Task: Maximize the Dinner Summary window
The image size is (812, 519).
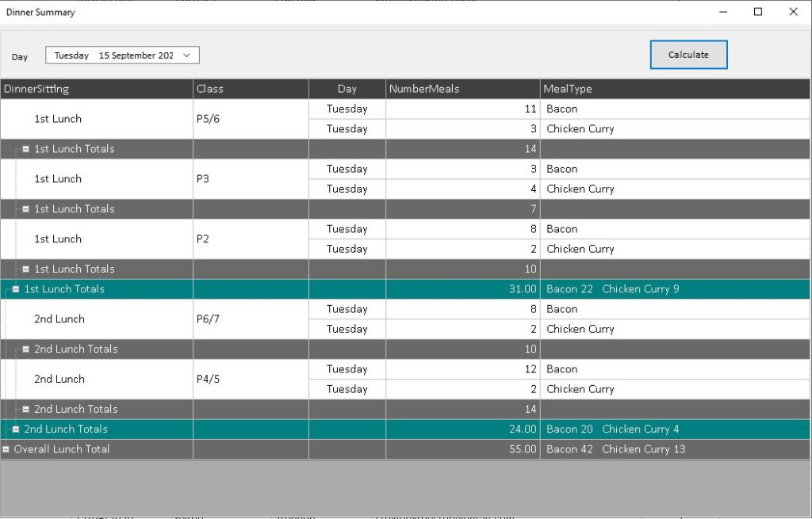Action: (758, 12)
